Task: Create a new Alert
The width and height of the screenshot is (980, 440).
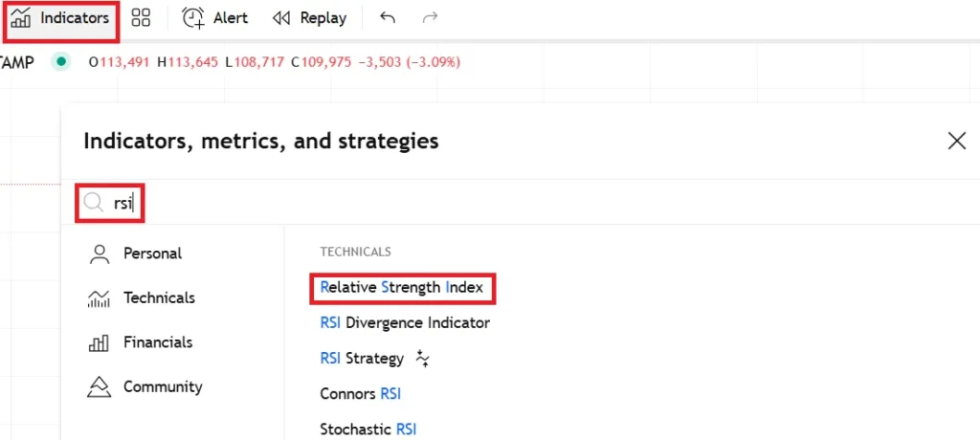Action: [215, 18]
